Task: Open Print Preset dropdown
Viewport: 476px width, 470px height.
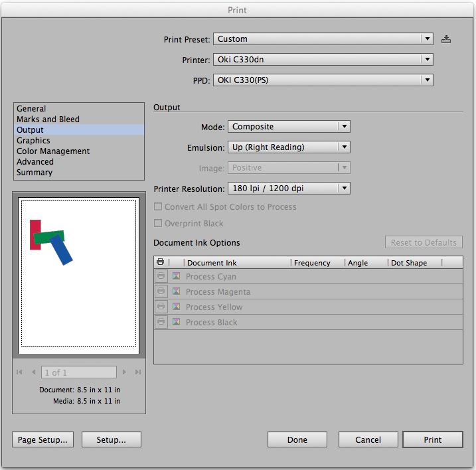Action: pyautogui.click(x=323, y=39)
